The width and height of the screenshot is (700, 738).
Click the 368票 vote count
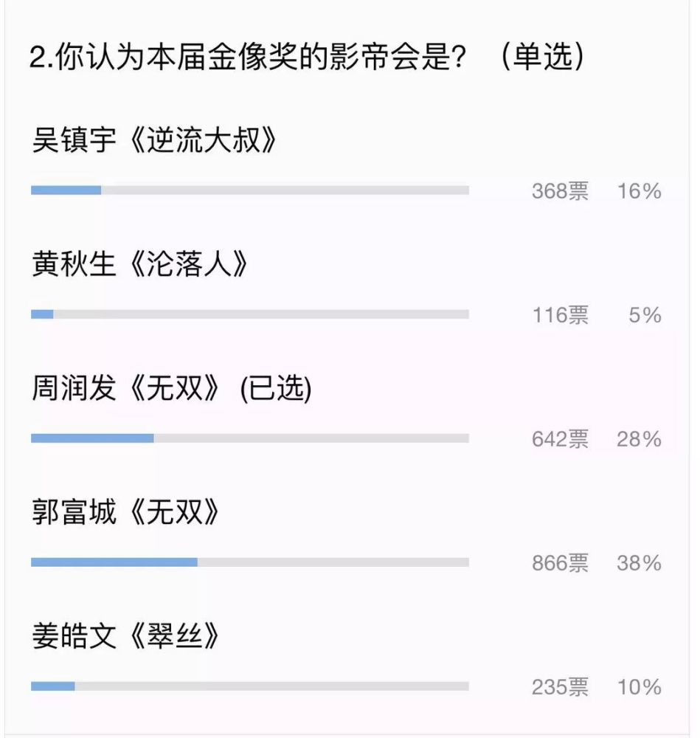[x=560, y=191]
